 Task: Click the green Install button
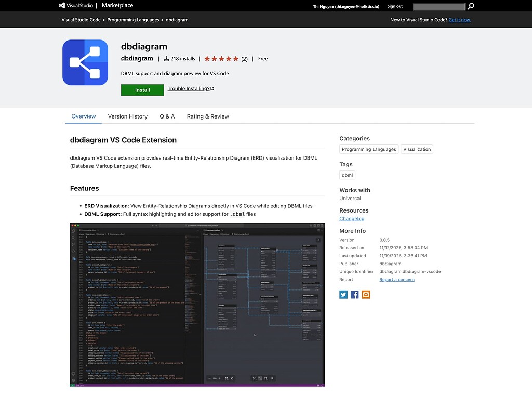[x=142, y=89]
